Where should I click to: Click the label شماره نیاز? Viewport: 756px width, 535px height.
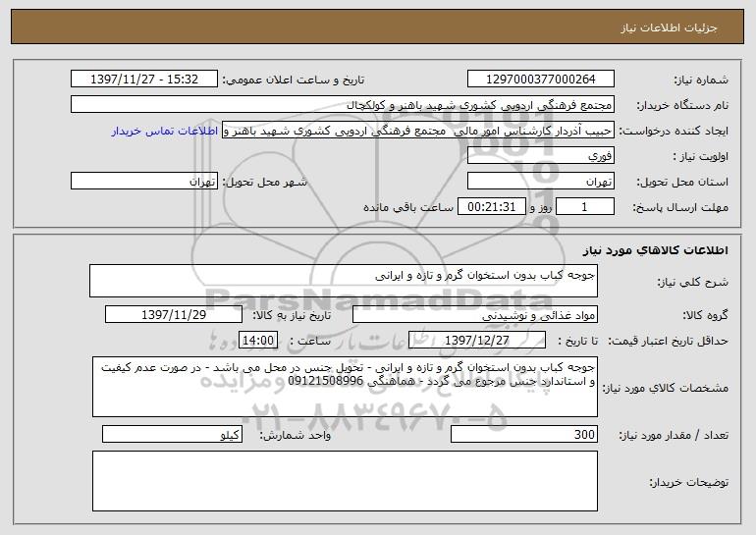701,80
